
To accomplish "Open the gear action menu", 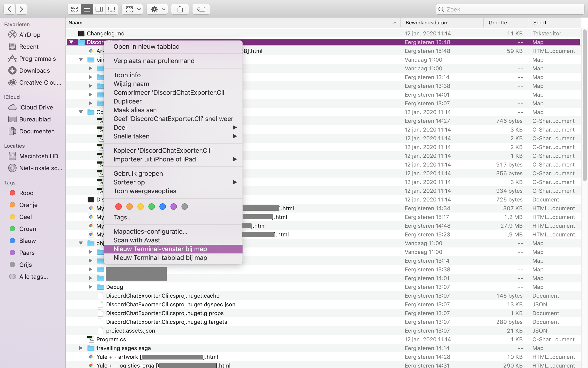I will 157,9.
